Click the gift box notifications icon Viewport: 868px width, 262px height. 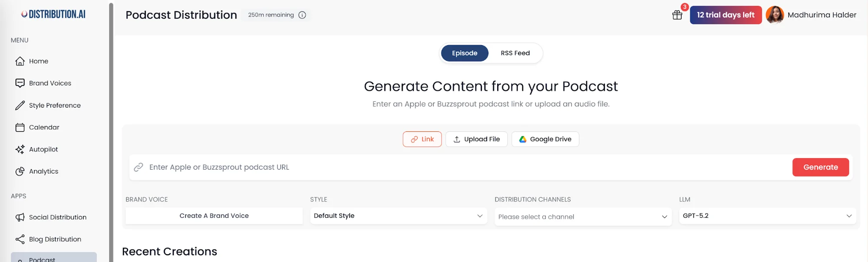pos(677,15)
